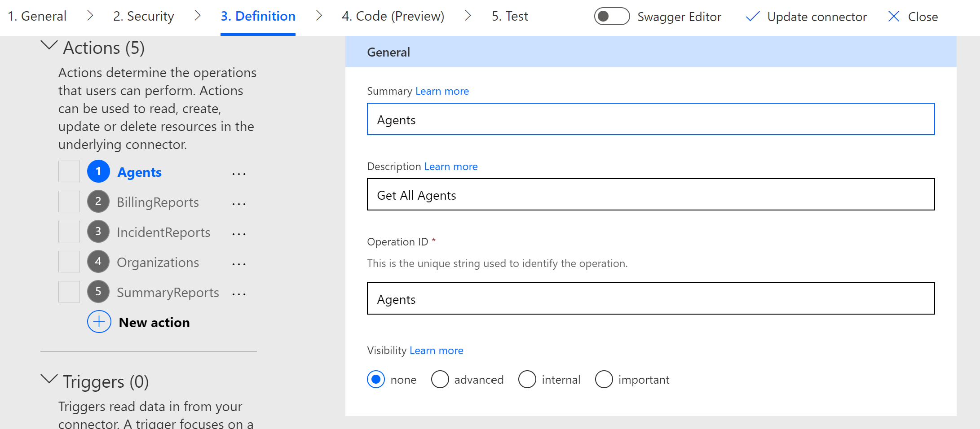Collapse the Triggers section chevron
The width and height of the screenshot is (980, 429).
(x=49, y=379)
